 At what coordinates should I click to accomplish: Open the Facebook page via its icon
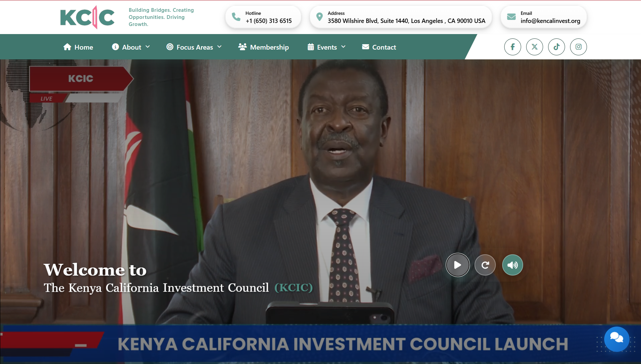(x=512, y=47)
